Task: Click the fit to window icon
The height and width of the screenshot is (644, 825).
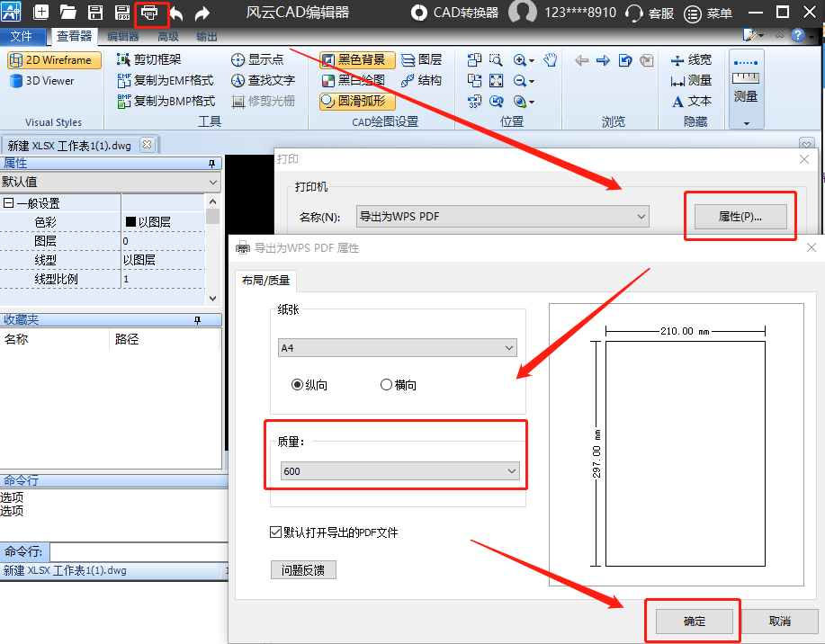Action: pos(496,81)
